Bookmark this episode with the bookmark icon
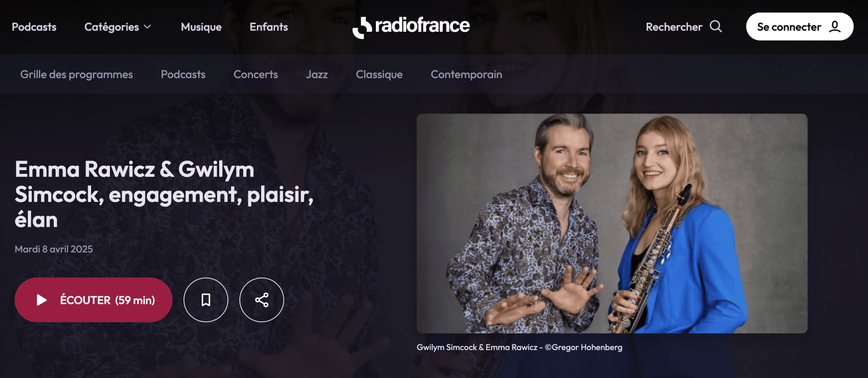Screen dimensions: 868x378 pyautogui.click(x=206, y=300)
